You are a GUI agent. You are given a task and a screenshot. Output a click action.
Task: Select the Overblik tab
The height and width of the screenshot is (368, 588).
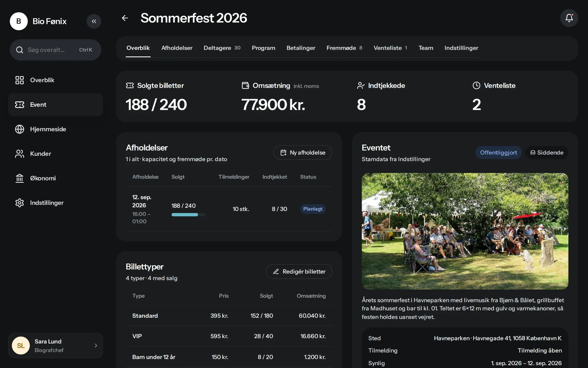point(138,48)
